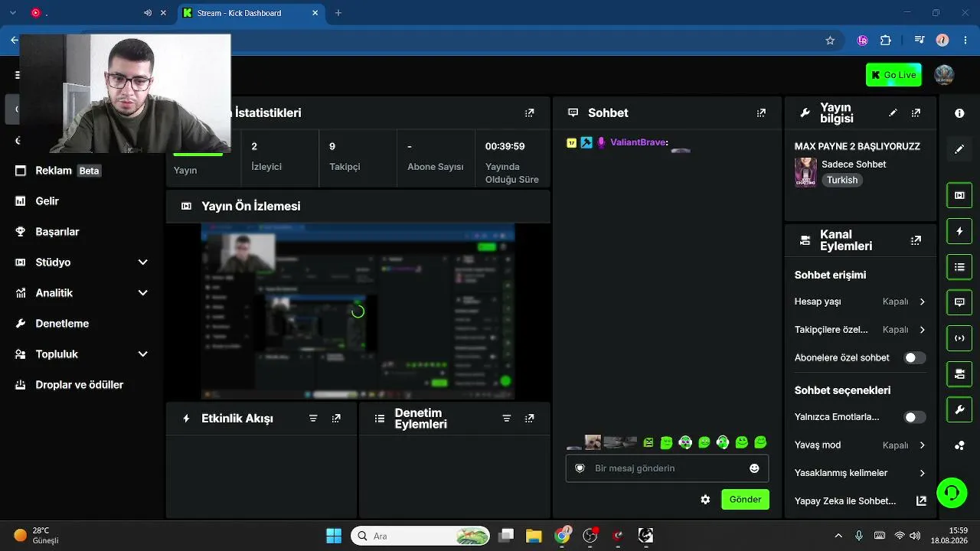Toggle Abonelere özel sohbet switch
This screenshot has width=980, height=551.
pos(915,358)
